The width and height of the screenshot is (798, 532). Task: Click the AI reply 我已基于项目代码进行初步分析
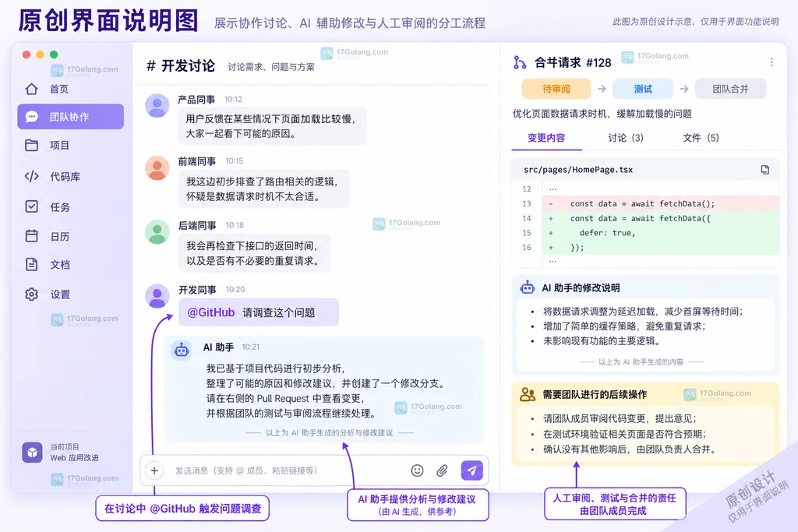(x=325, y=390)
